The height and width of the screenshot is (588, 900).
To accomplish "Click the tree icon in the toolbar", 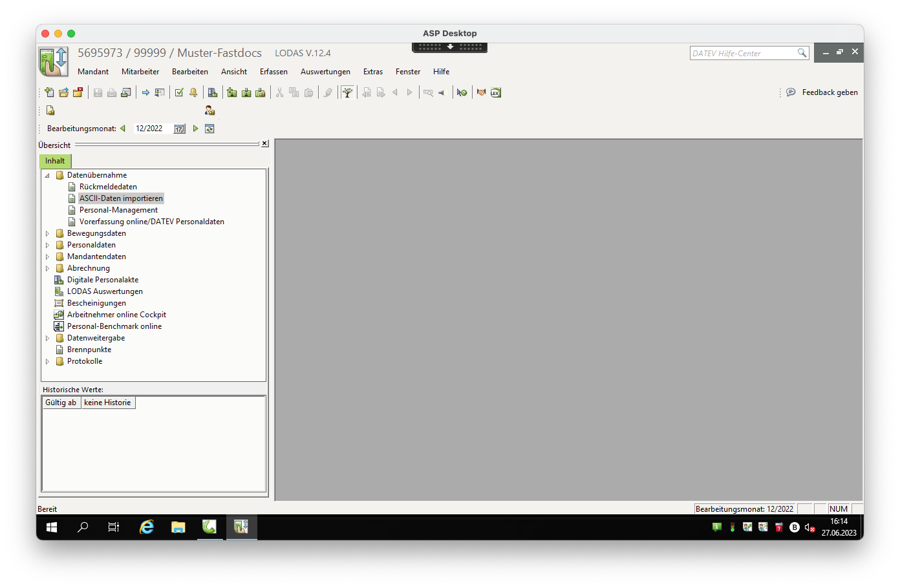I will tap(348, 92).
